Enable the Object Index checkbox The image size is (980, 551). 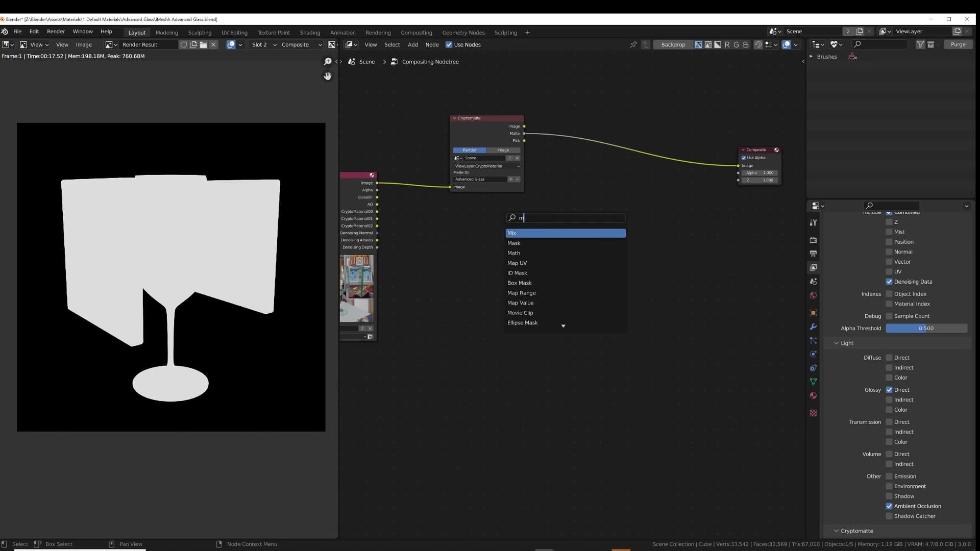(x=889, y=294)
